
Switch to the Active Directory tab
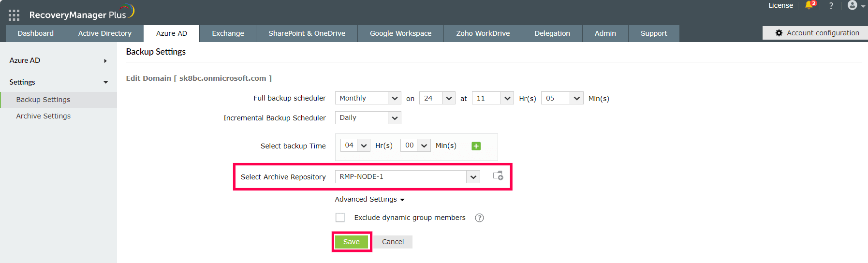[105, 33]
